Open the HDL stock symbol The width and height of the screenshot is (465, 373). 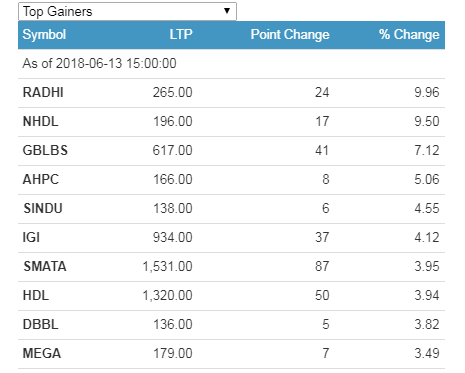point(36,295)
